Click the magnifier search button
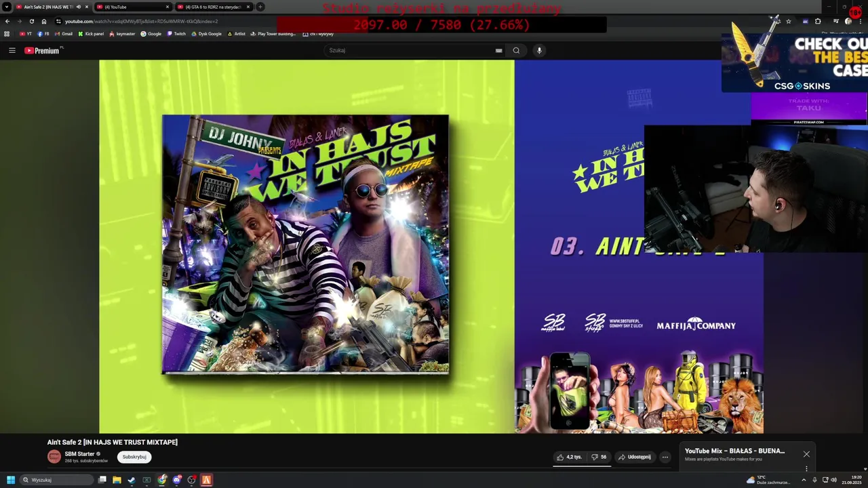 (x=516, y=50)
